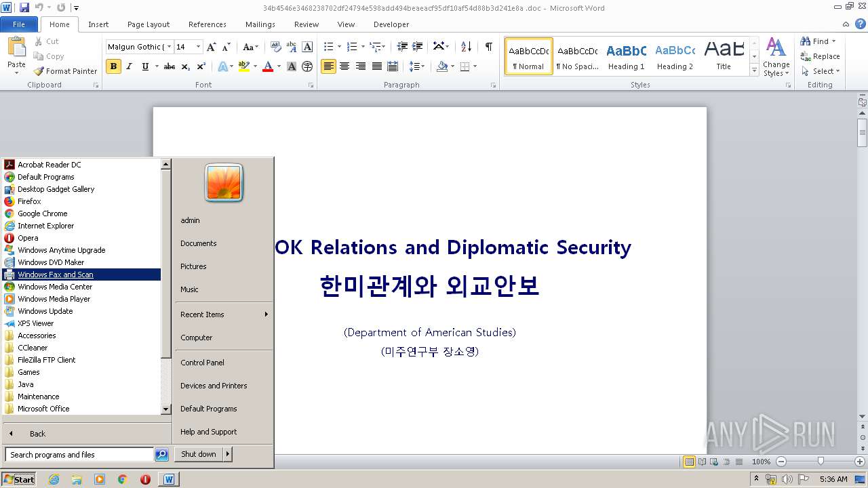Image resolution: width=868 pixels, height=488 pixels.
Task: Open Windows Fax and Scan
Action: pyautogui.click(x=81, y=274)
